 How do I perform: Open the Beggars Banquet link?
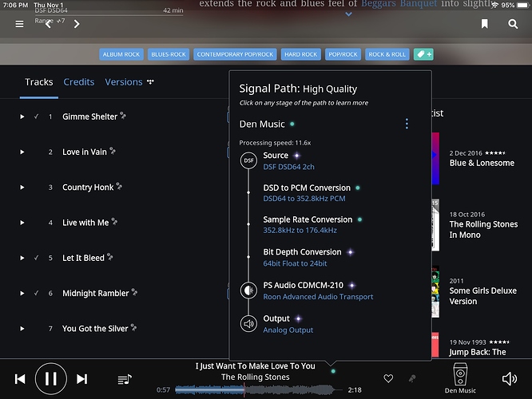[x=399, y=4]
